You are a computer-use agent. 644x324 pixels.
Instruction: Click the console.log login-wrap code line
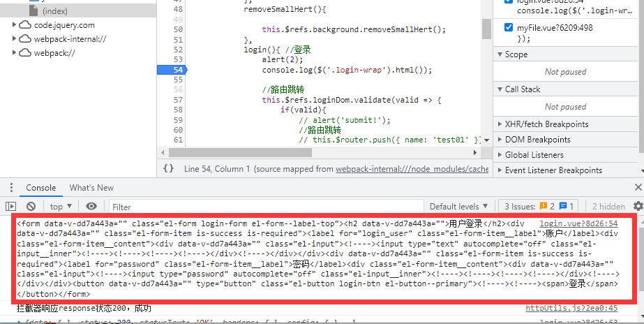[347, 70]
